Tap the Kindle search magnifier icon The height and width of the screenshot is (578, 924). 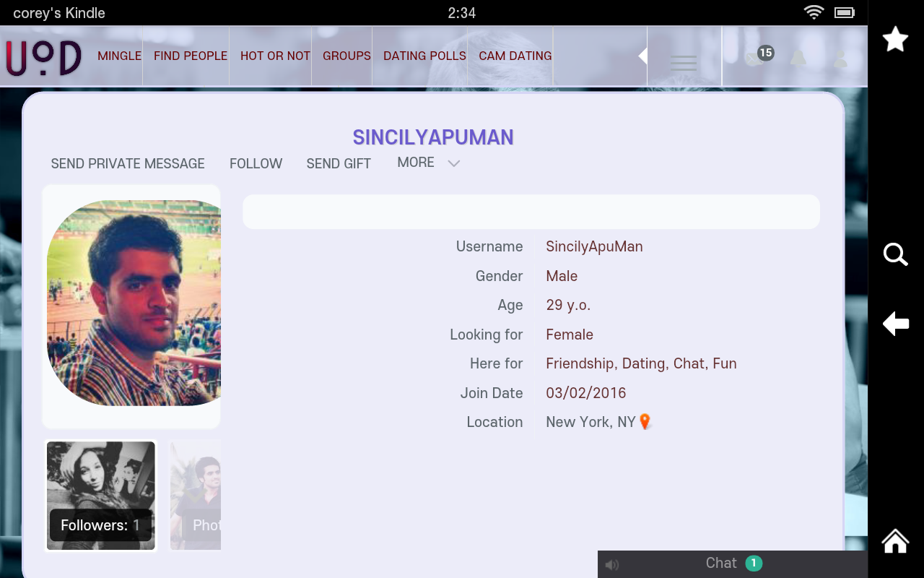click(895, 254)
